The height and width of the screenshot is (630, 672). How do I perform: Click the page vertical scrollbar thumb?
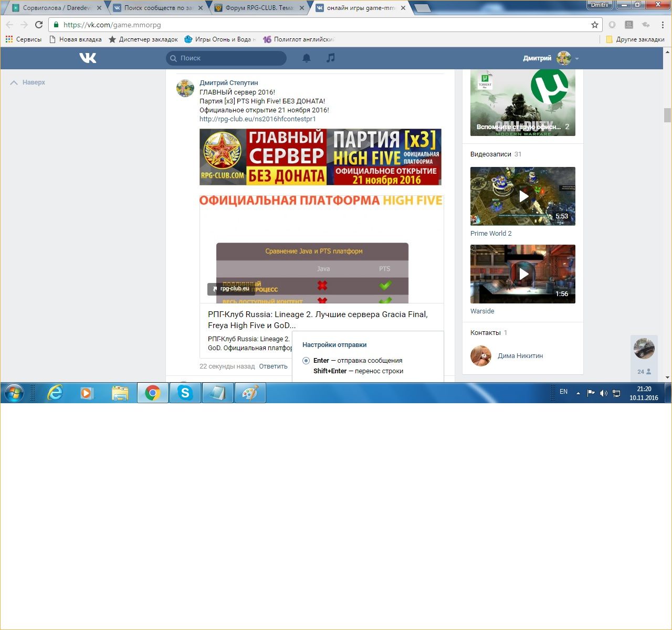[667, 115]
